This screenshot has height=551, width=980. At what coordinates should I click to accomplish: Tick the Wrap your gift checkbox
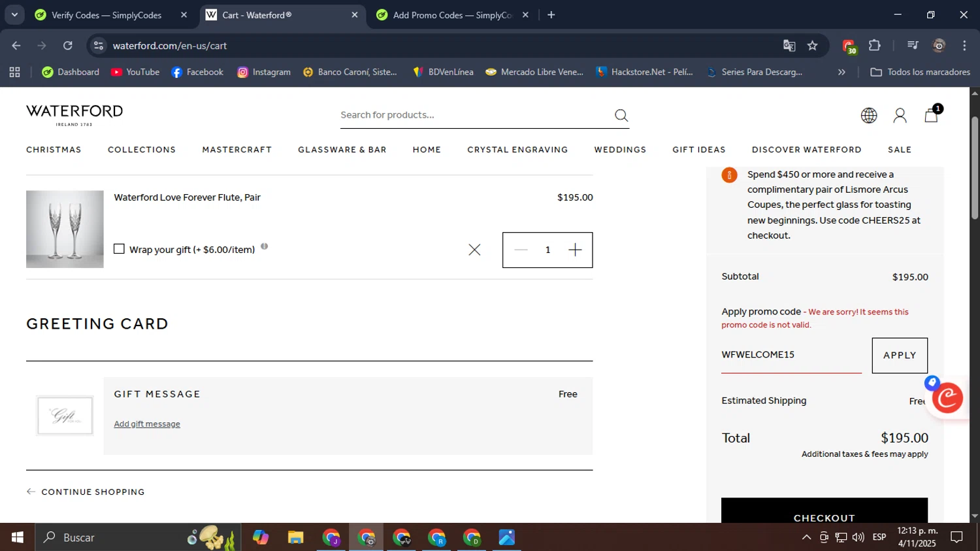[119, 249]
